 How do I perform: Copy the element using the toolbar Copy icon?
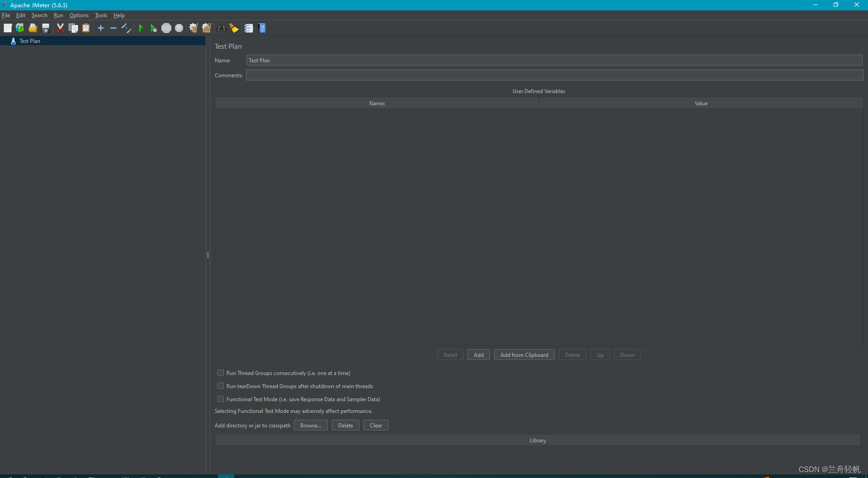73,28
